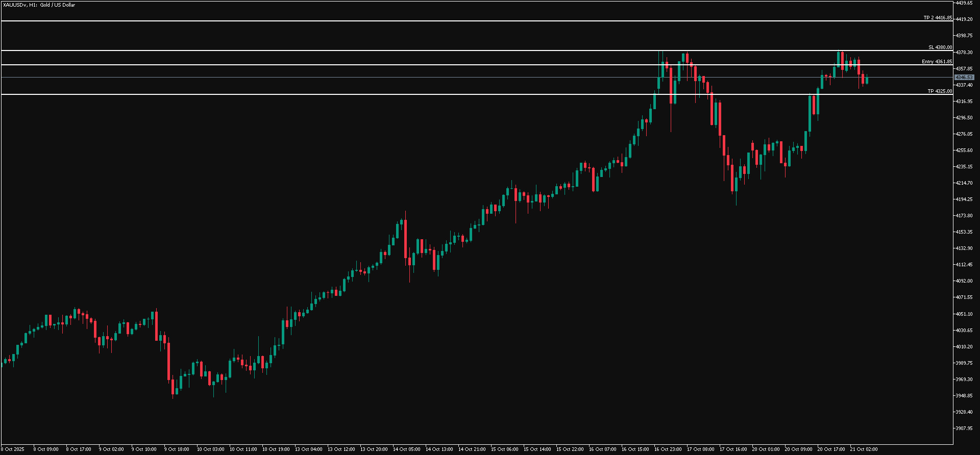Select the TP 4325.00 label
This screenshot has width=980, height=455.
[x=939, y=91]
